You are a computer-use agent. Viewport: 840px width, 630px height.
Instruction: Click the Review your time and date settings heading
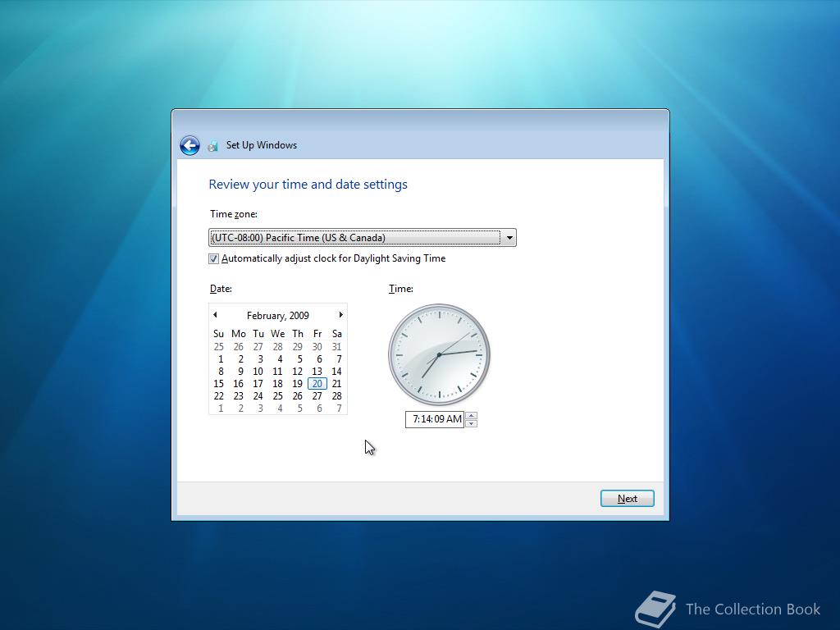pyautogui.click(x=308, y=185)
